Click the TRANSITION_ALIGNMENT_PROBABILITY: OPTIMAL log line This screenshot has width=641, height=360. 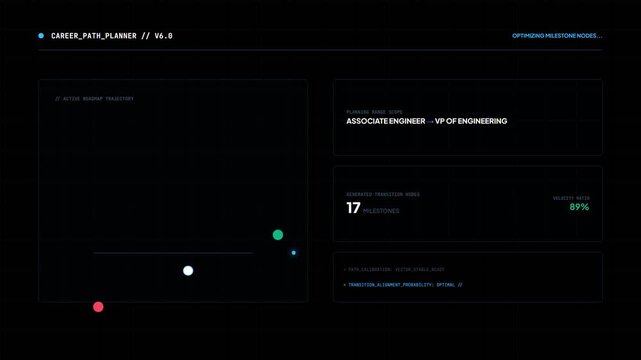coord(403,285)
